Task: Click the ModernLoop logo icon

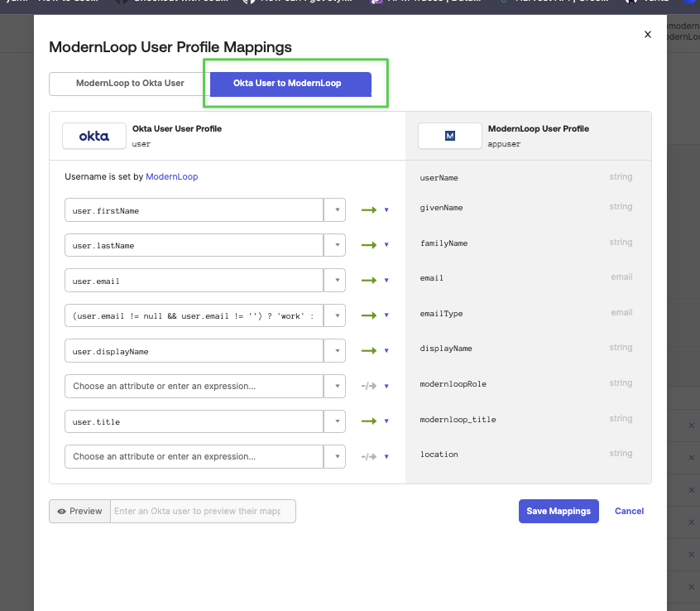Action: [x=450, y=136]
